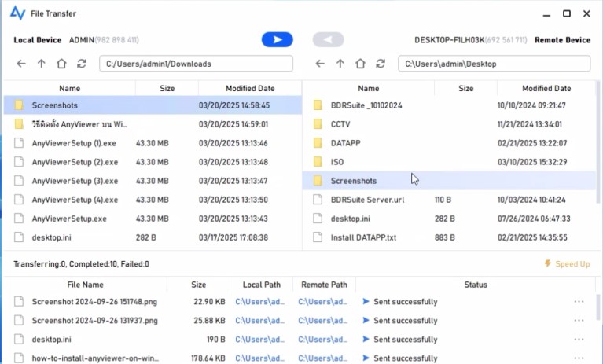Open local device home folder
The width and height of the screenshot is (603, 364).
pos(61,64)
